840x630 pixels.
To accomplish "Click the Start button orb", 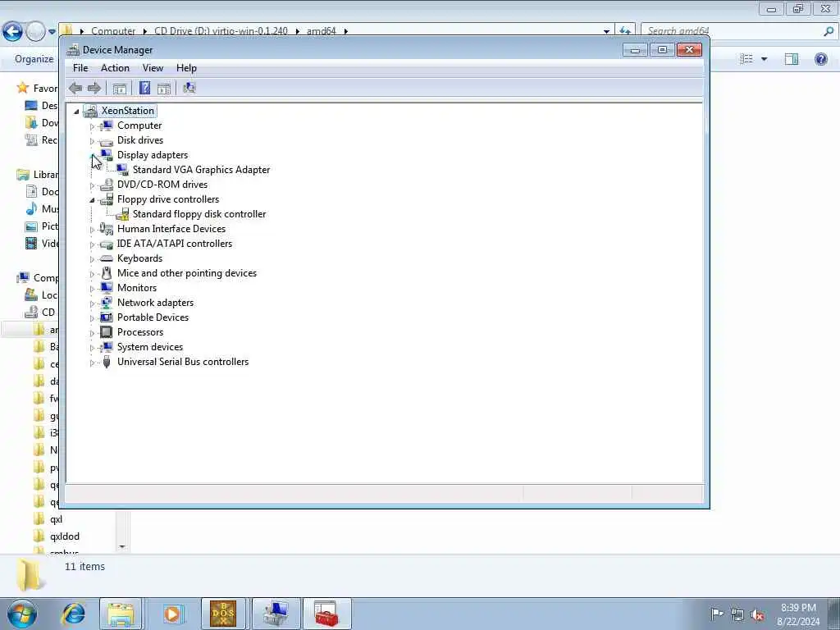I will click(x=22, y=614).
